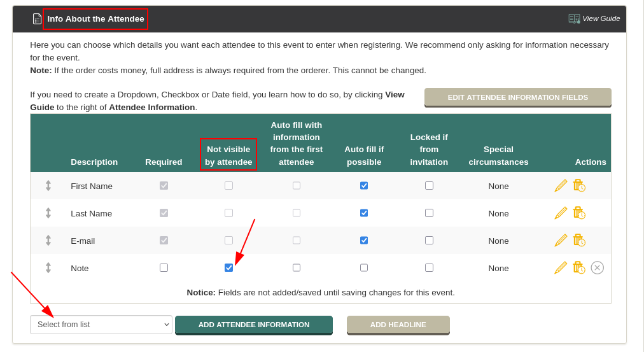
Task: Click the reorder arrows beside First Name
Action: pos(48,186)
